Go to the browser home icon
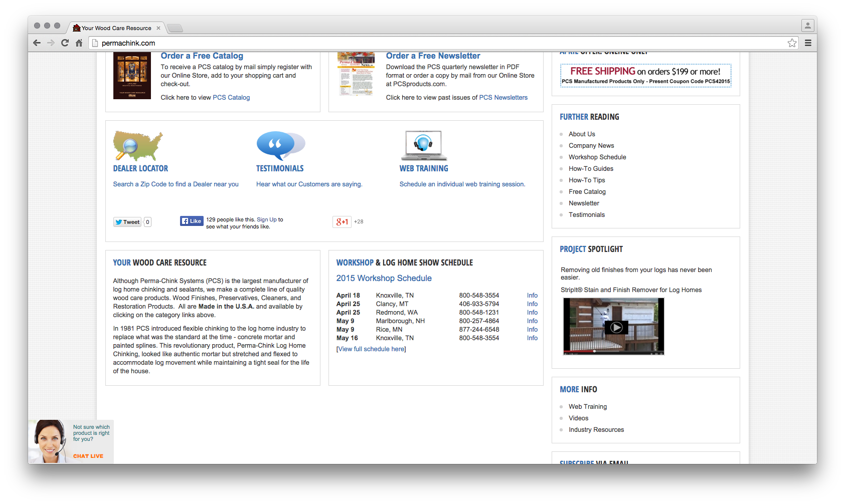The height and width of the screenshot is (504, 845). pos(79,43)
